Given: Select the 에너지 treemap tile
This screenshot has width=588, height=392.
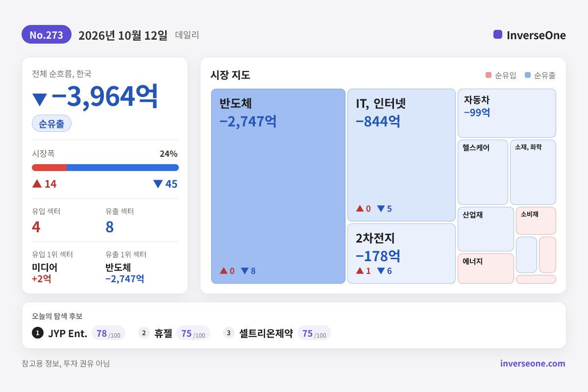Looking at the screenshot, I should (x=486, y=269).
